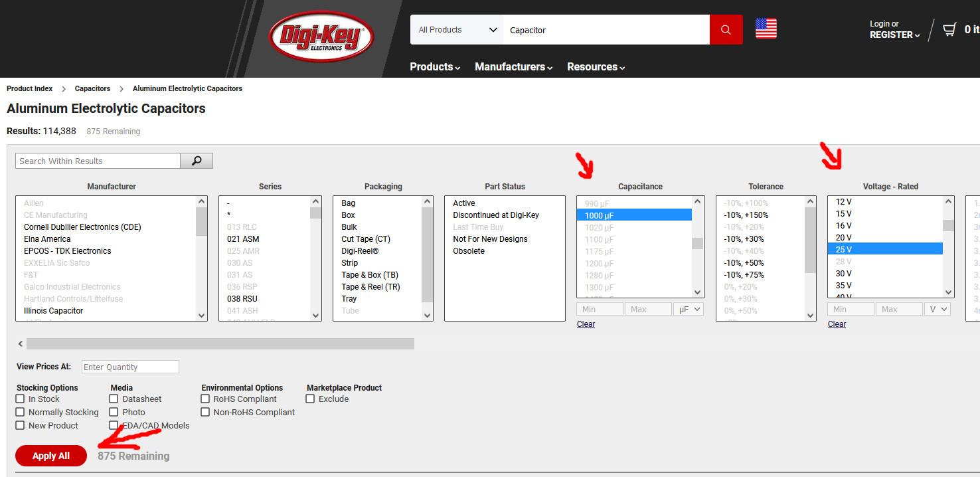Click the Manufacturer list scrollbar thumb
This screenshot has height=477, width=980.
tap(201, 222)
